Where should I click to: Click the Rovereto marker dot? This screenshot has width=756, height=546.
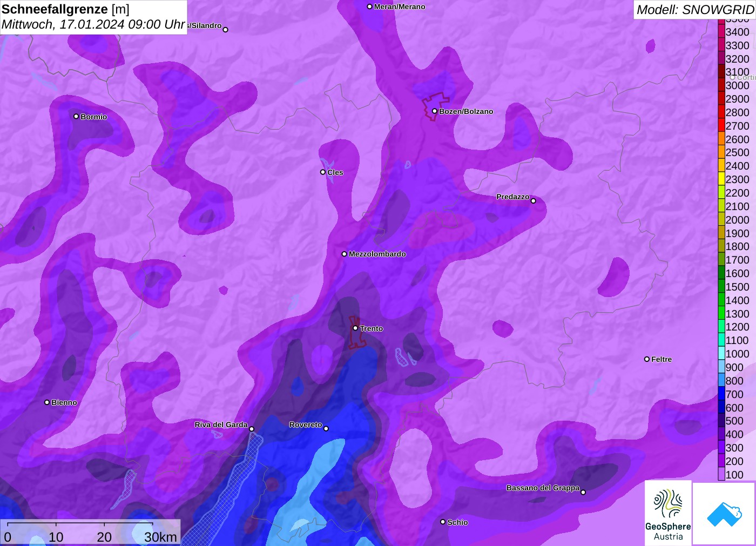[x=326, y=429]
